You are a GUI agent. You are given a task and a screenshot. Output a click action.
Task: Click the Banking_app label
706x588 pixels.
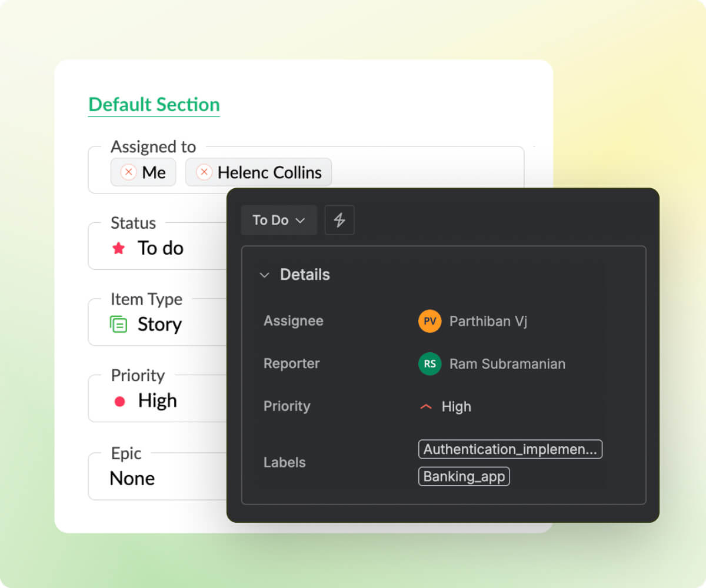point(464,476)
